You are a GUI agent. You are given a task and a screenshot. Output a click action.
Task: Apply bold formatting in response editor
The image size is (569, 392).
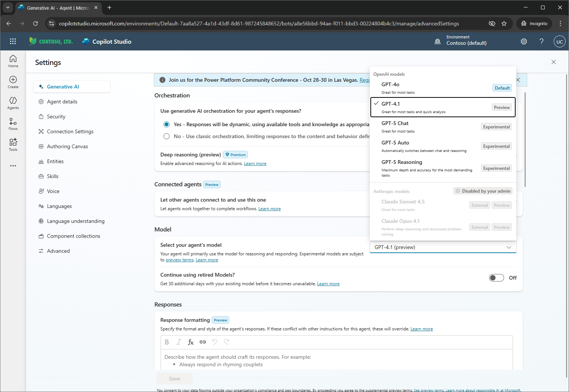click(167, 342)
